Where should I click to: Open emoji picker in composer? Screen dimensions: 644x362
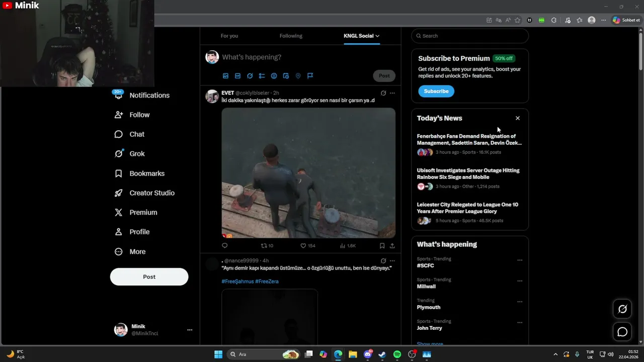click(x=274, y=76)
